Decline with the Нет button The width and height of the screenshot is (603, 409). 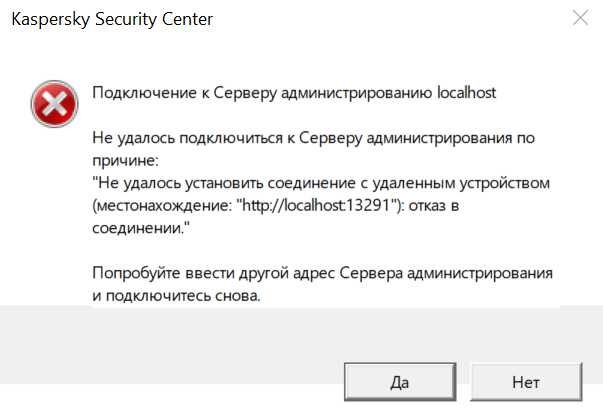pos(526,382)
